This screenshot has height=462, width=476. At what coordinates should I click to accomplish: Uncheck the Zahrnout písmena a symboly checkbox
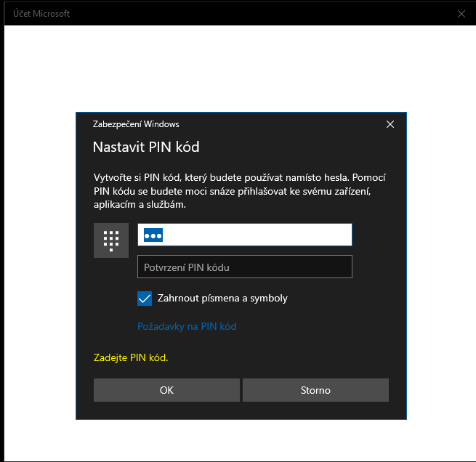coord(145,299)
